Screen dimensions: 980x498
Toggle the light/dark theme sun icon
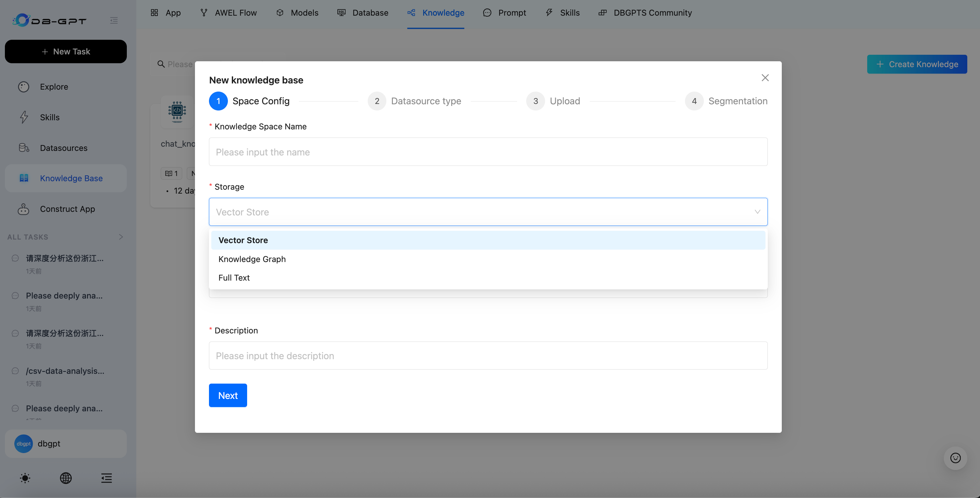25,478
